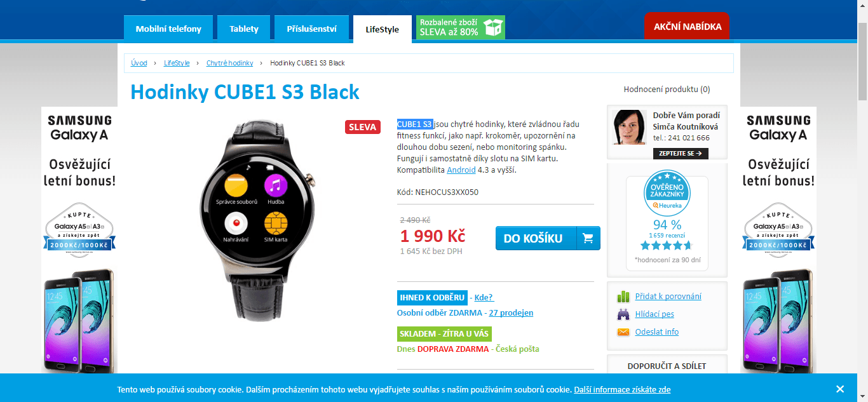The height and width of the screenshot is (402, 868).
Task: Click the Přidat k porovnání bar chart icon
Action: point(623,297)
